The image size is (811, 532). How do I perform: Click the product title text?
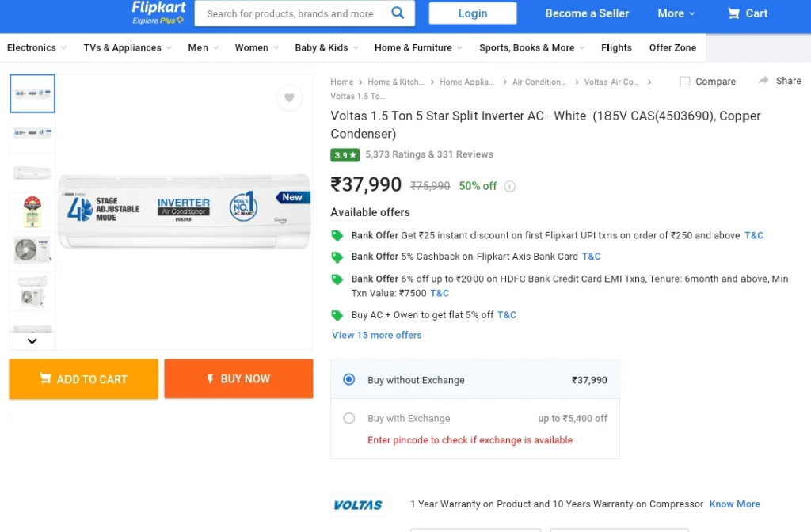click(x=546, y=124)
